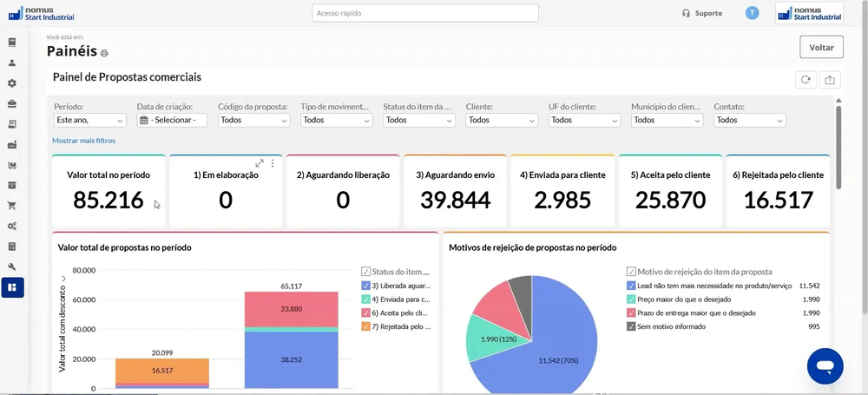
Task: Toggle the 7) Rejeitada pelo... legend checkbox
Action: [x=365, y=327]
